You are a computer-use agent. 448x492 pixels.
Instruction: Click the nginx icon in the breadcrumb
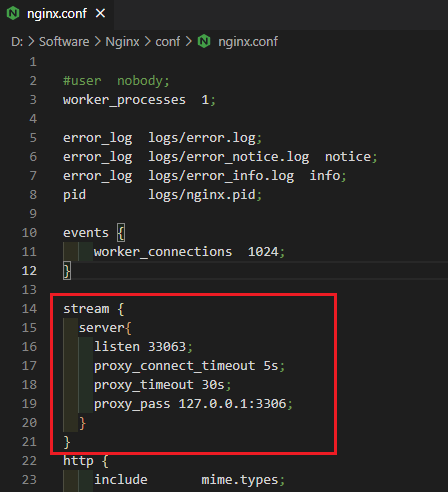204,42
